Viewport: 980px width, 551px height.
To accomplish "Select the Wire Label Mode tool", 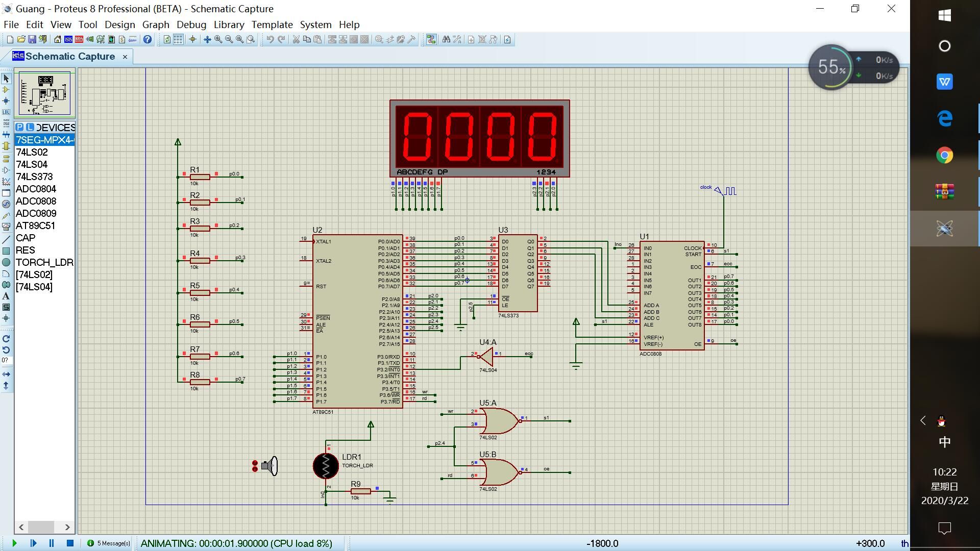I will tap(6, 112).
